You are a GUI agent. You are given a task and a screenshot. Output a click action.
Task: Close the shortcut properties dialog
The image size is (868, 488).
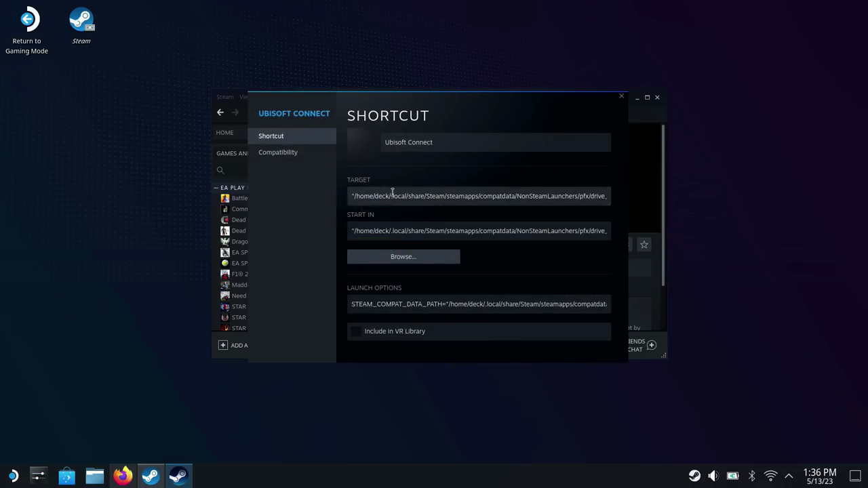click(x=621, y=96)
